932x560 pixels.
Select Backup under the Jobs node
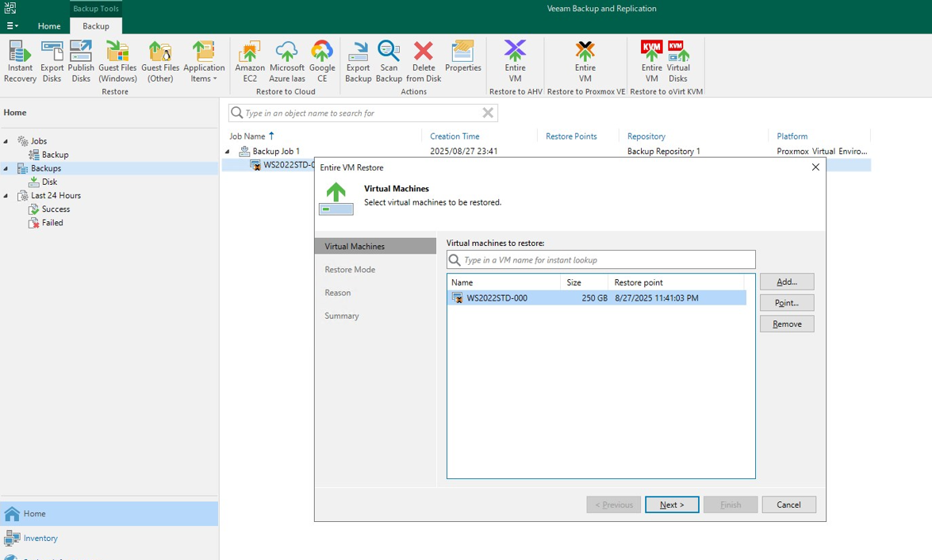(x=55, y=155)
